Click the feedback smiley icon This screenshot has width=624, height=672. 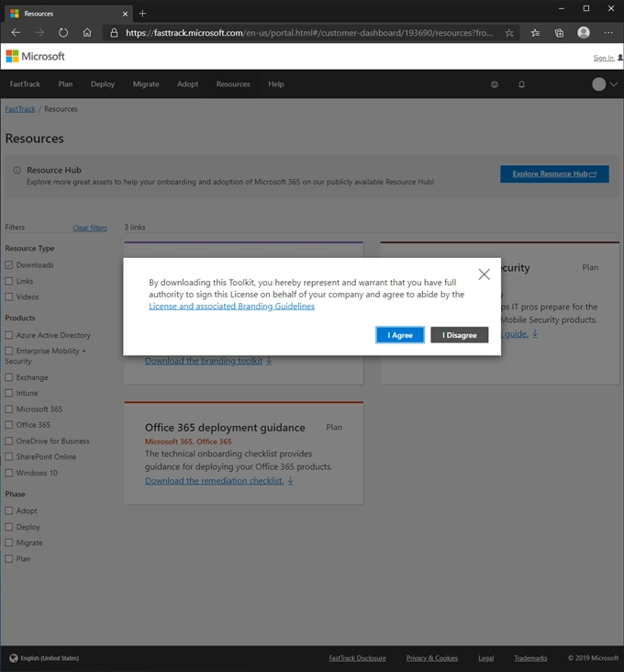(x=495, y=84)
